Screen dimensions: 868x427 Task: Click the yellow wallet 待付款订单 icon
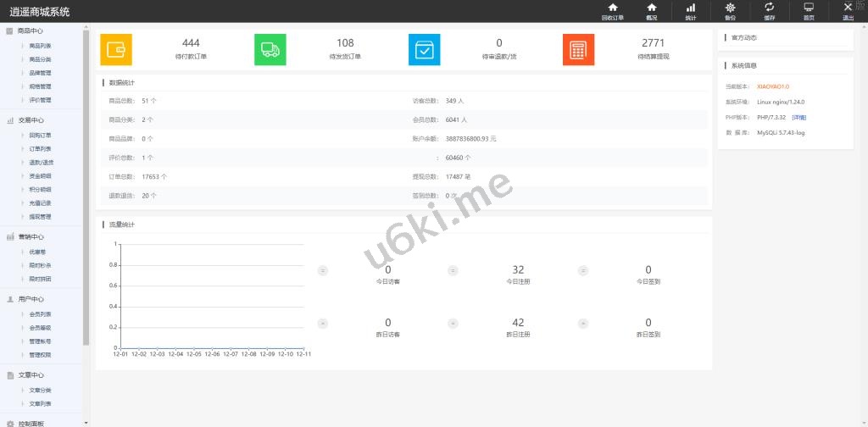[116, 50]
